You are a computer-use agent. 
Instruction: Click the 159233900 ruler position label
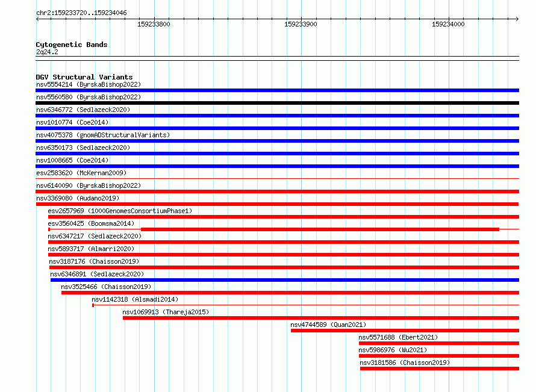coord(301,24)
